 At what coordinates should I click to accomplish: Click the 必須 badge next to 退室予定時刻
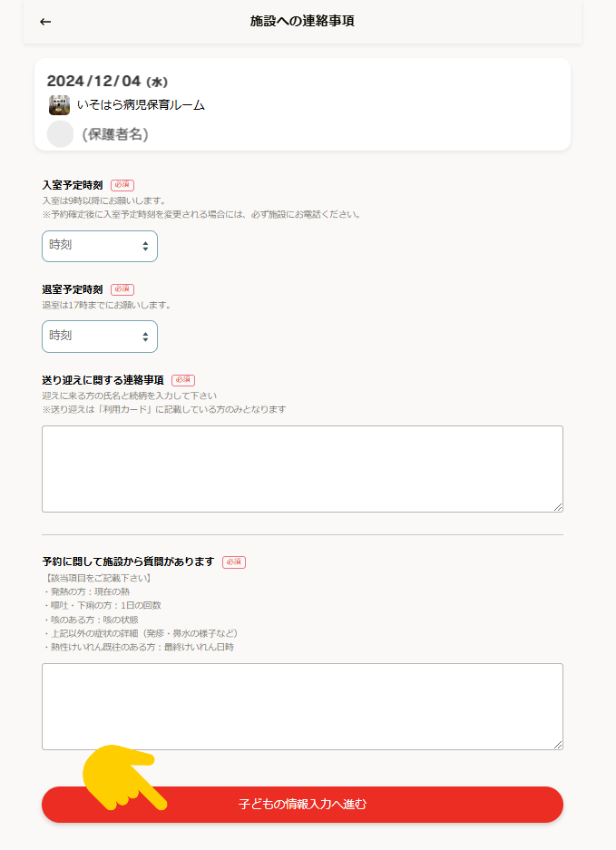pyautogui.click(x=122, y=289)
